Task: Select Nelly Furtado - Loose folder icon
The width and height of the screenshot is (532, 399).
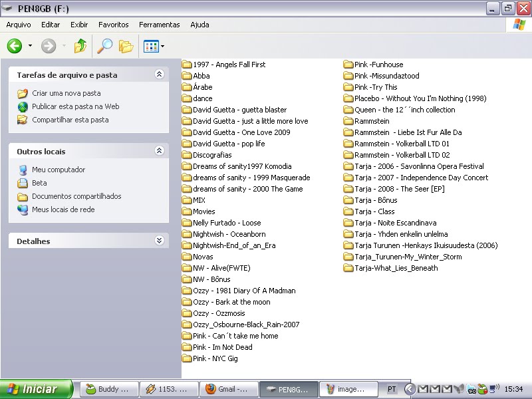Action: point(187,223)
